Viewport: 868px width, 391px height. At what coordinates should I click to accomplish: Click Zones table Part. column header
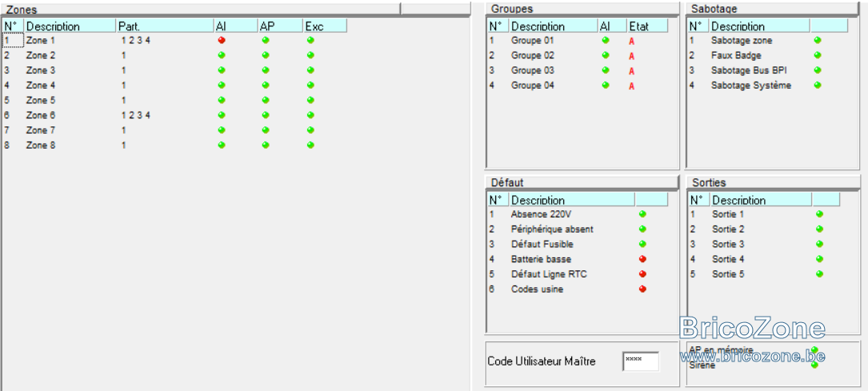[x=165, y=26]
